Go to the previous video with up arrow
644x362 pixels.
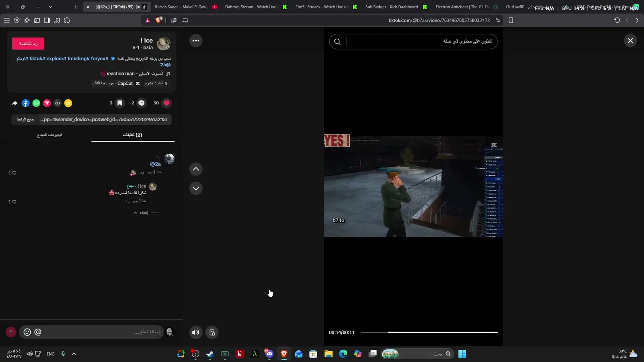pos(196,169)
